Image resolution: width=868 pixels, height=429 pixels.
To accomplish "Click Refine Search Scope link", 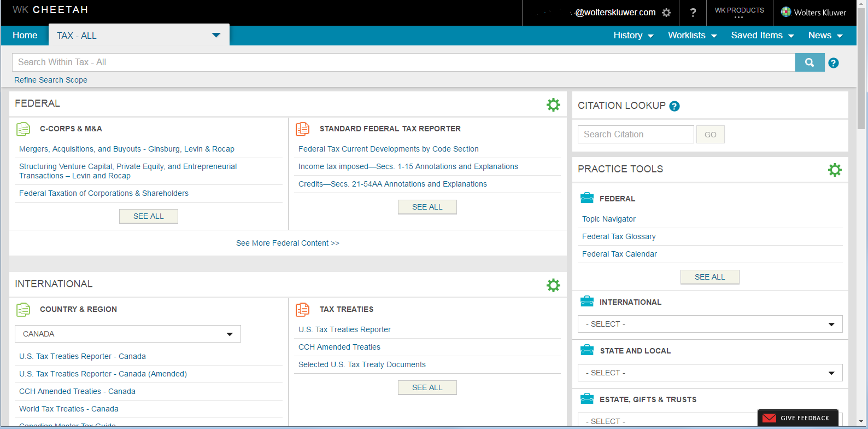I will [x=51, y=80].
